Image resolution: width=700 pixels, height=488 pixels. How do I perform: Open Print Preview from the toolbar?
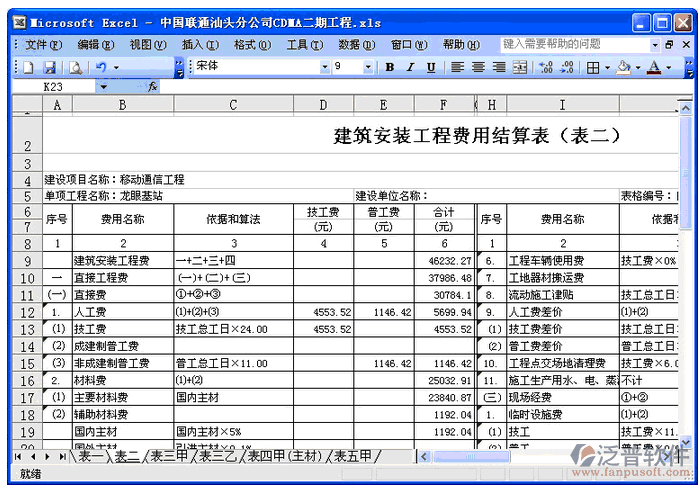click(75, 67)
